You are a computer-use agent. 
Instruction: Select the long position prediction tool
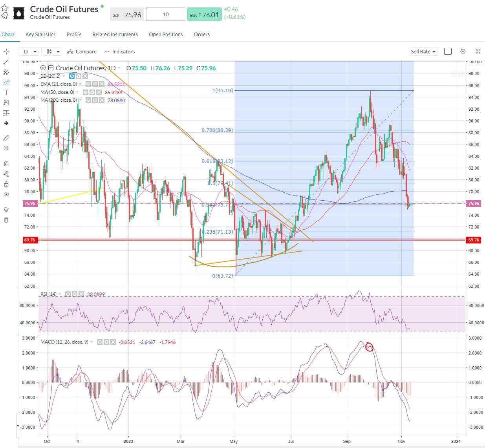(x=6, y=113)
